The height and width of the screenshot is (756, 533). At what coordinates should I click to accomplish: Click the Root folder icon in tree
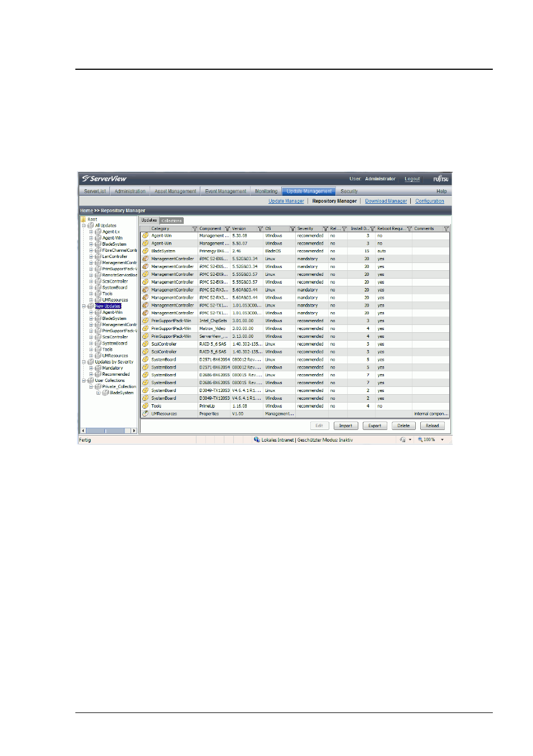[x=84, y=219]
